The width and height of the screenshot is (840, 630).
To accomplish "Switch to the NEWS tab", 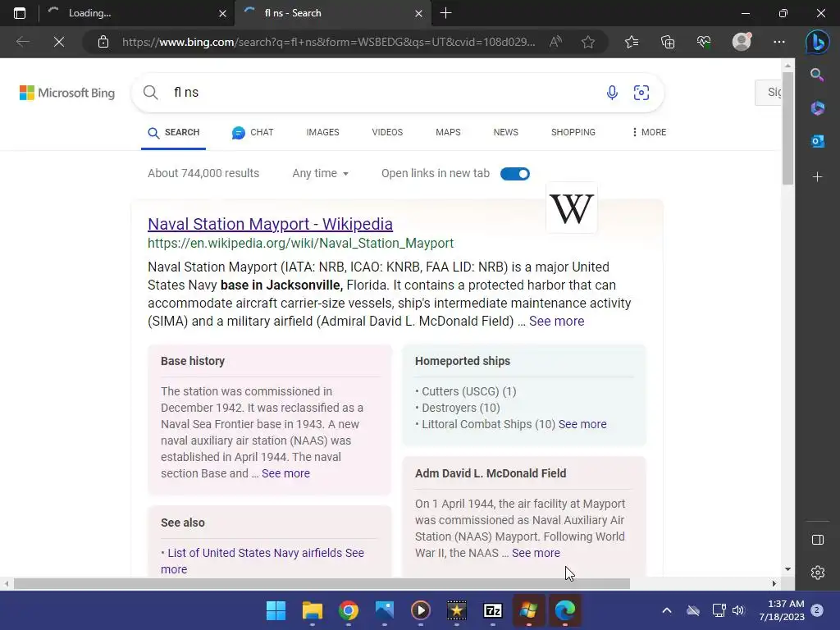I will click(505, 132).
